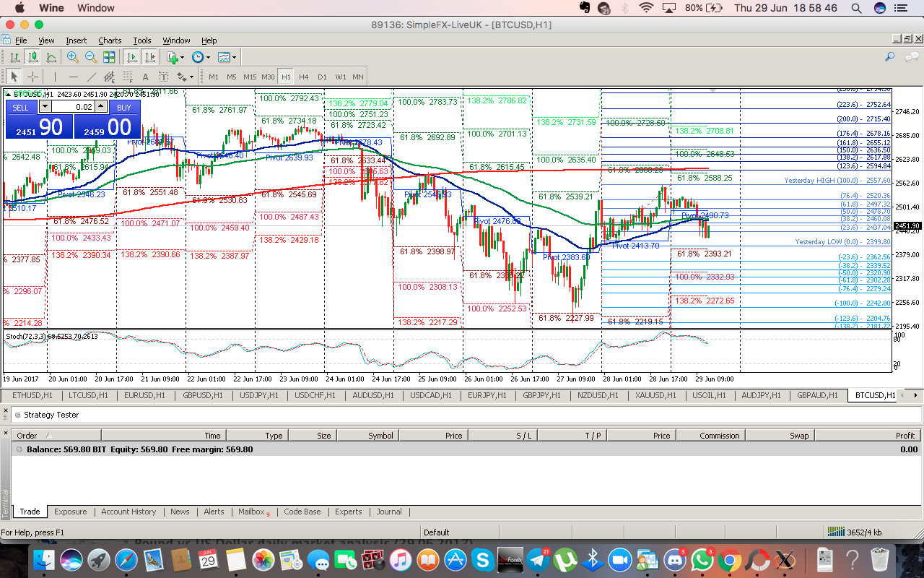Switch to the XAUUSD,H1 chart tab
924x578 pixels.
click(x=656, y=395)
